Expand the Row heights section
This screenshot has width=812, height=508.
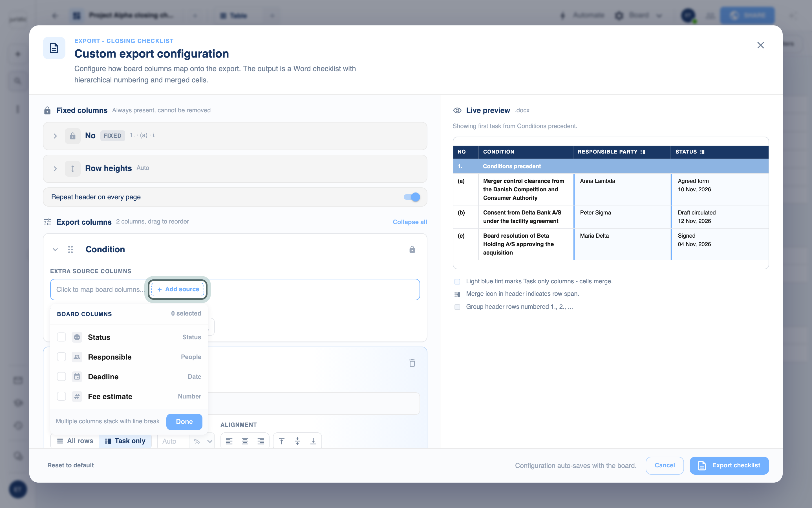(x=55, y=168)
